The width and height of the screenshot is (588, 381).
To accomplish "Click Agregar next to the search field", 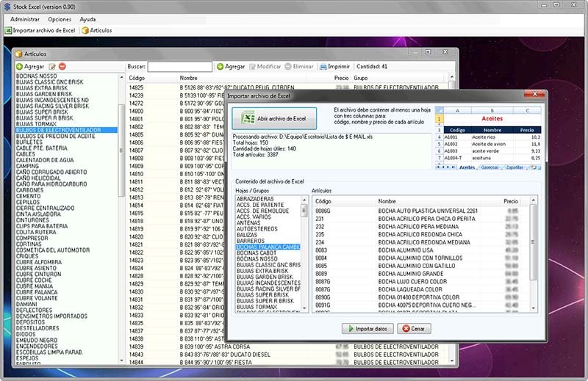I will (231, 66).
